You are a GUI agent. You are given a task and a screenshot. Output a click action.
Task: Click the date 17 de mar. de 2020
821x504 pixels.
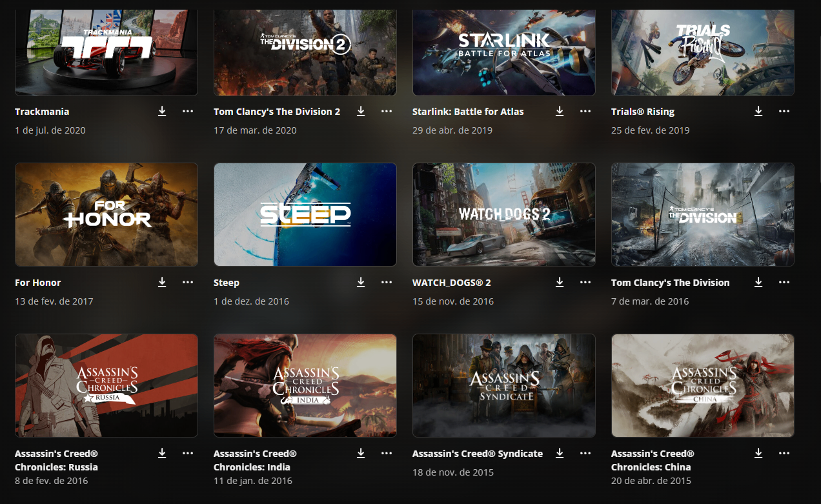pyautogui.click(x=255, y=130)
